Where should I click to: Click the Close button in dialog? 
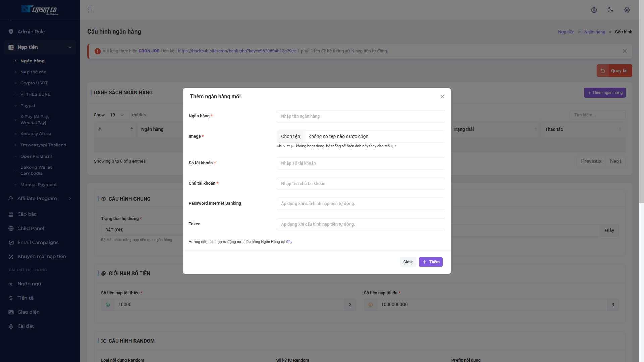pos(408,262)
